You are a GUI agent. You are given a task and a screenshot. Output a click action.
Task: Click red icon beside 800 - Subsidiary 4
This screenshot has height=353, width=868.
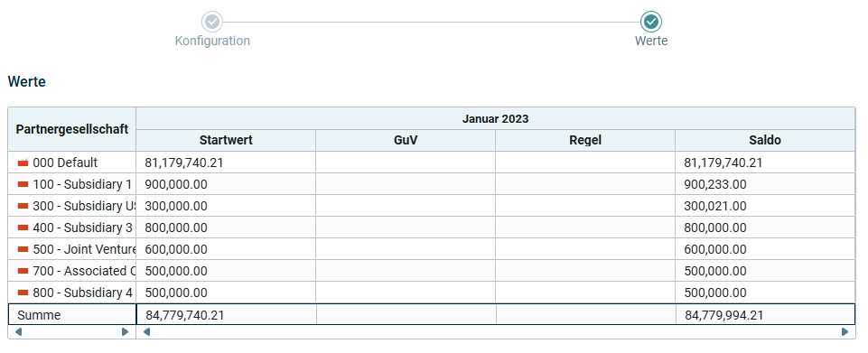click(23, 293)
